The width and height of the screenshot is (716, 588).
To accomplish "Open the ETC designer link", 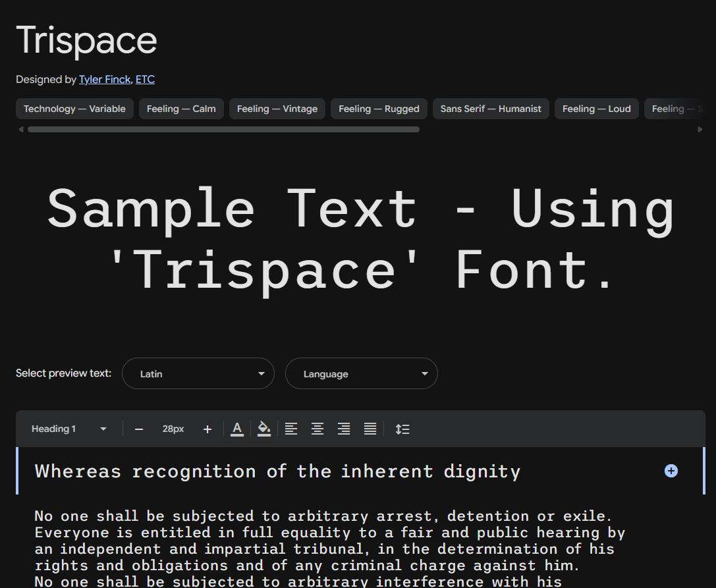I will [x=145, y=80].
